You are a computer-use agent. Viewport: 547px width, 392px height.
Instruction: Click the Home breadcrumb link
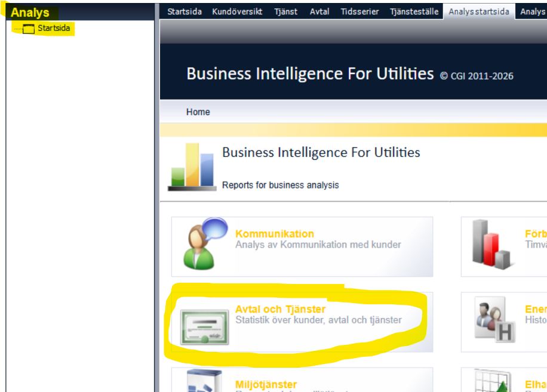(x=198, y=112)
